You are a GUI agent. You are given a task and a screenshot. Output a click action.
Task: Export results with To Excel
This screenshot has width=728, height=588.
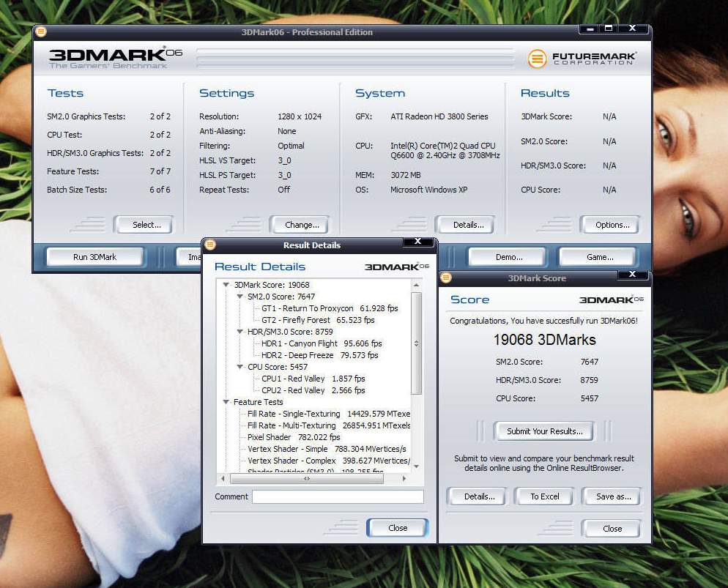pos(545,496)
